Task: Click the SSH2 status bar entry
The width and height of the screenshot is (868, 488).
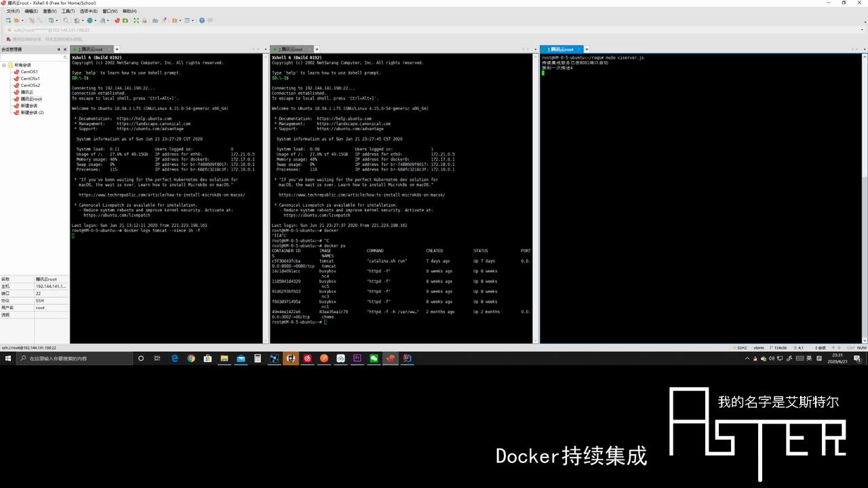Action: pyautogui.click(x=741, y=348)
